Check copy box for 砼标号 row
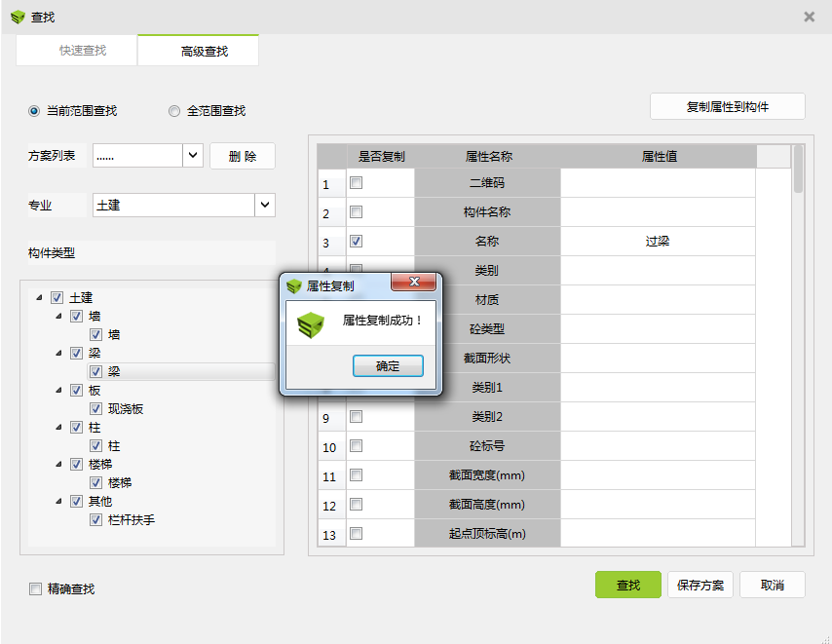Viewport: 832px width, 644px height. pyautogui.click(x=356, y=446)
